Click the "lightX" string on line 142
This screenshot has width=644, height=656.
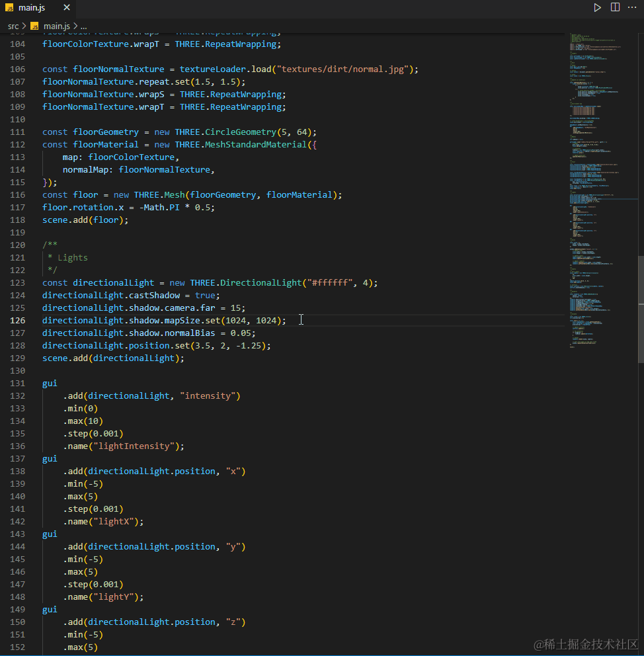tap(113, 521)
